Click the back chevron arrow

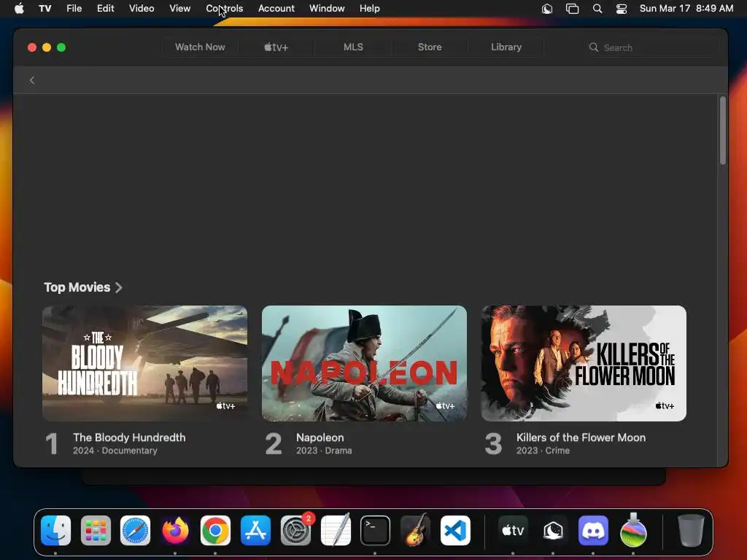pos(32,80)
